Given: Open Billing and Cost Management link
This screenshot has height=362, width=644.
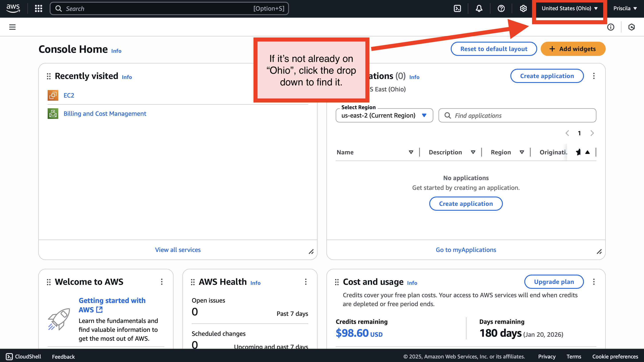Looking at the screenshot, I should tap(105, 114).
